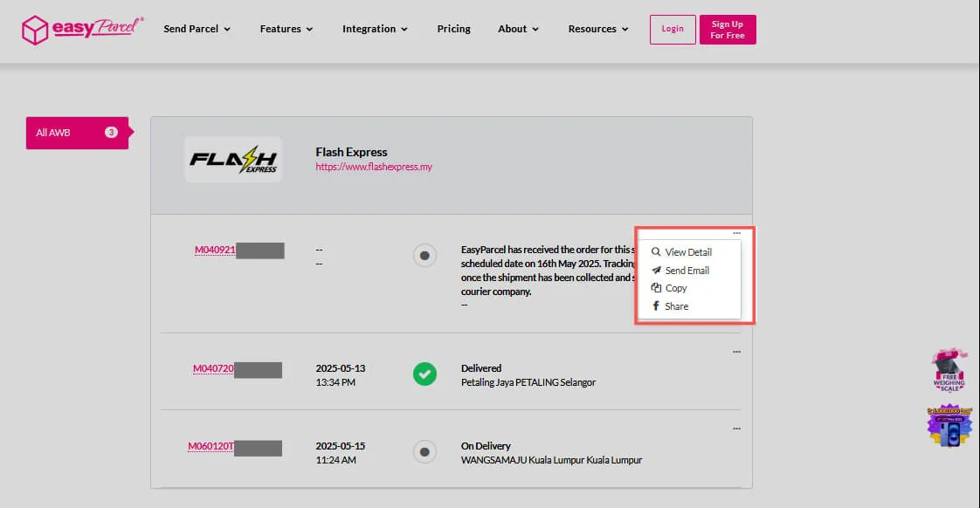Expand the Send Parcel dropdown menu
This screenshot has width=980, height=508.
point(197,29)
